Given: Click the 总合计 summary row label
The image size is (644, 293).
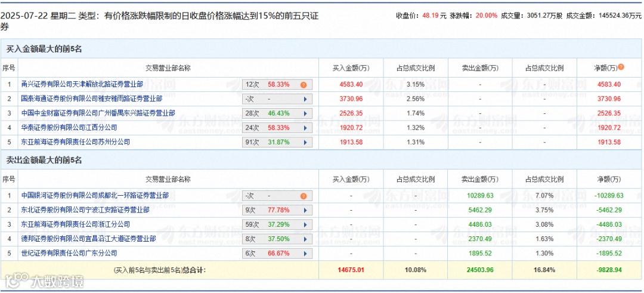Looking at the screenshot, I should pos(159,270).
